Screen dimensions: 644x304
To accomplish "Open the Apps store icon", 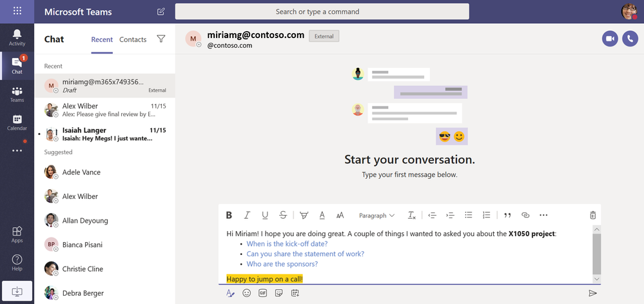I will tap(17, 234).
